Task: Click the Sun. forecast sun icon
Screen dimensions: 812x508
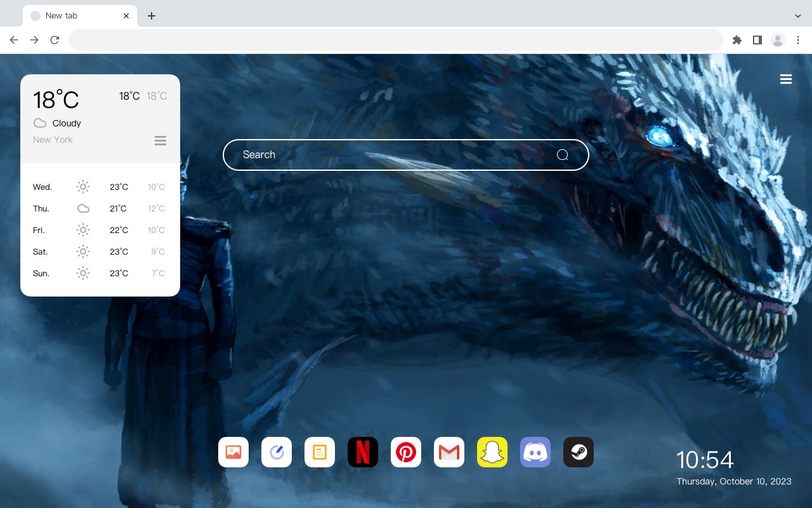Action: [x=83, y=273]
